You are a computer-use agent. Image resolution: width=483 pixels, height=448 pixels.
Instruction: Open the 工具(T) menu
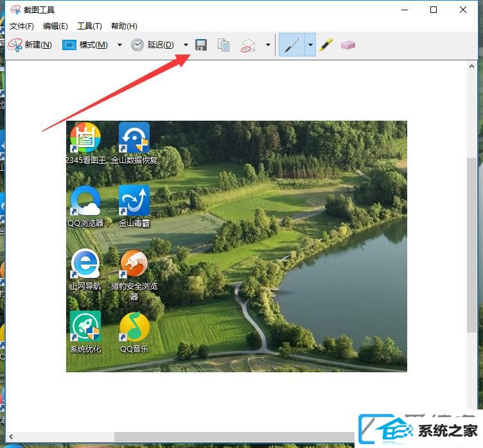(x=89, y=26)
